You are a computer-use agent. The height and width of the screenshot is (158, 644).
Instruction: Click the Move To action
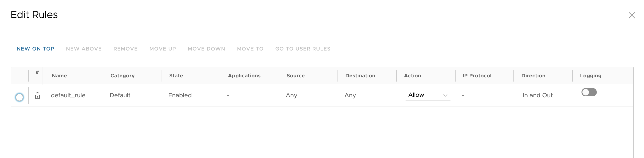click(x=250, y=49)
